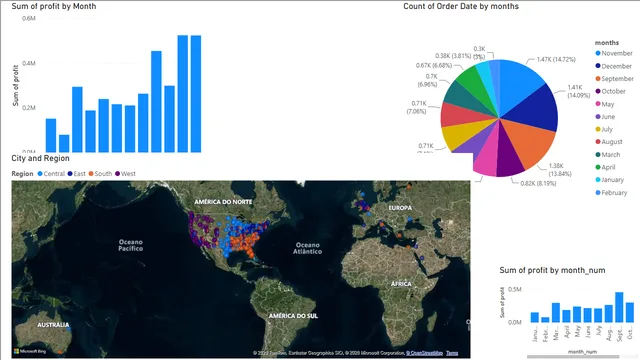Filter the map by West region legend item

click(125, 173)
